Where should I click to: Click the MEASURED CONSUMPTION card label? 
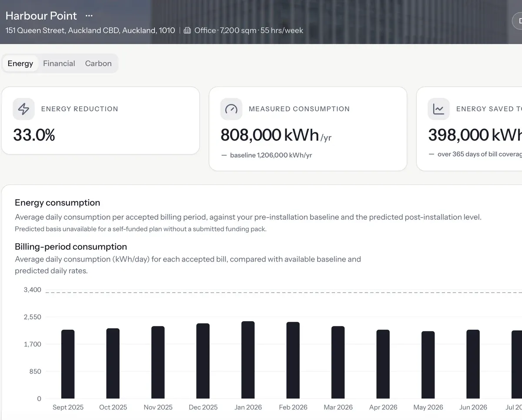pyautogui.click(x=299, y=109)
